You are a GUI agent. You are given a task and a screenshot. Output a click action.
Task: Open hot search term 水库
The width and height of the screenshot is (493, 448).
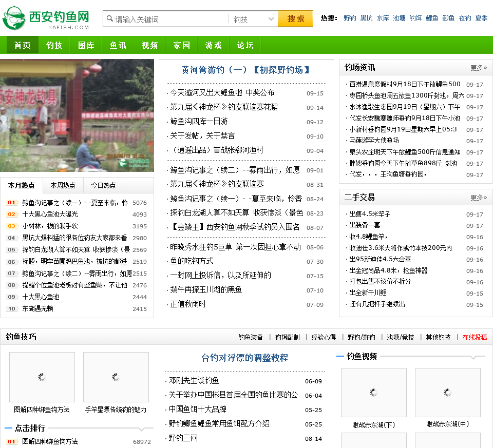383,18
